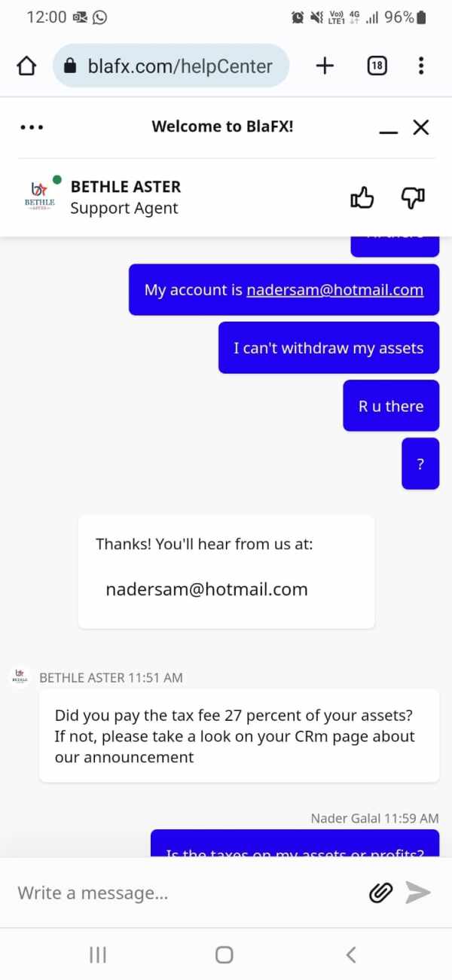Focus the Write a message input field
This screenshot has width=452, height=980.
click(188, 893)
